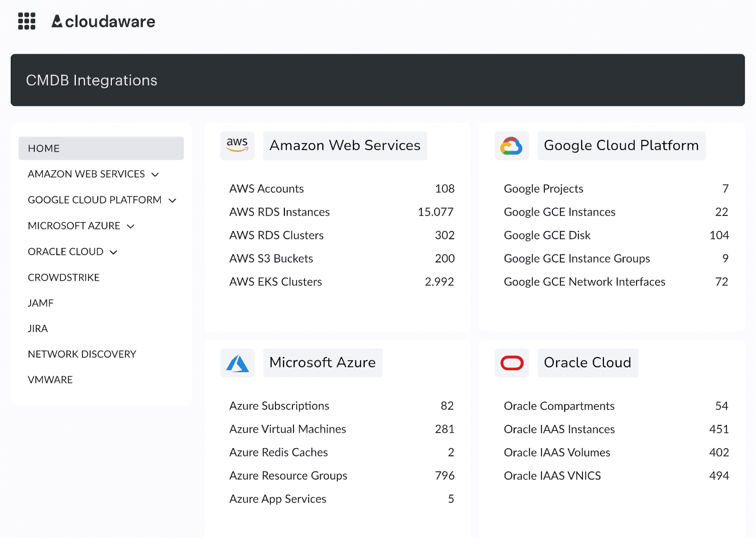This screenshot has width=756, height=538.
Task: Open the app launcher grid icon
Action: pyautogui.click(x=26, y=21)
